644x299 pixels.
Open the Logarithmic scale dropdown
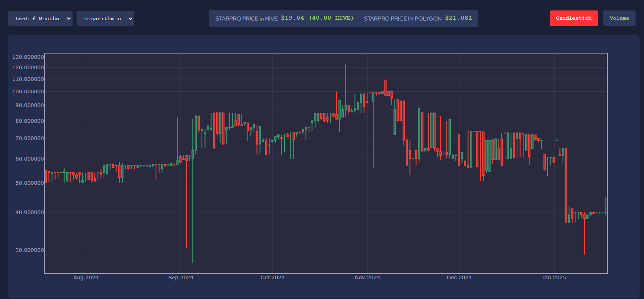tap(105, 19)
